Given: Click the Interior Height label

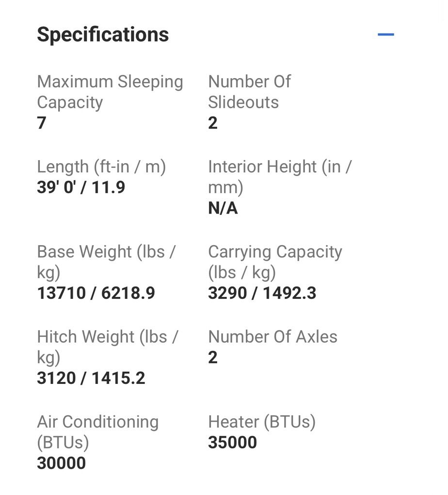Looking at the screenshot, I should click(x=279, y=177).
